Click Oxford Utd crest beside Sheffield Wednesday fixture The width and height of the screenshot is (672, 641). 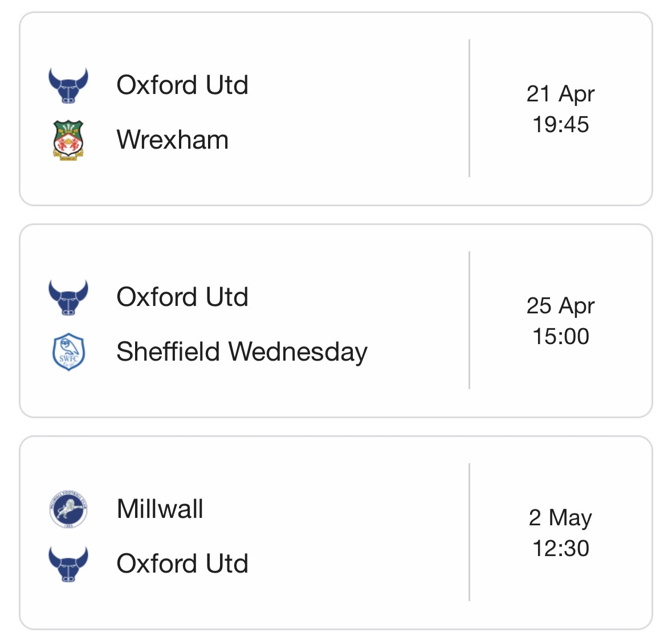[x=68, y=298]
